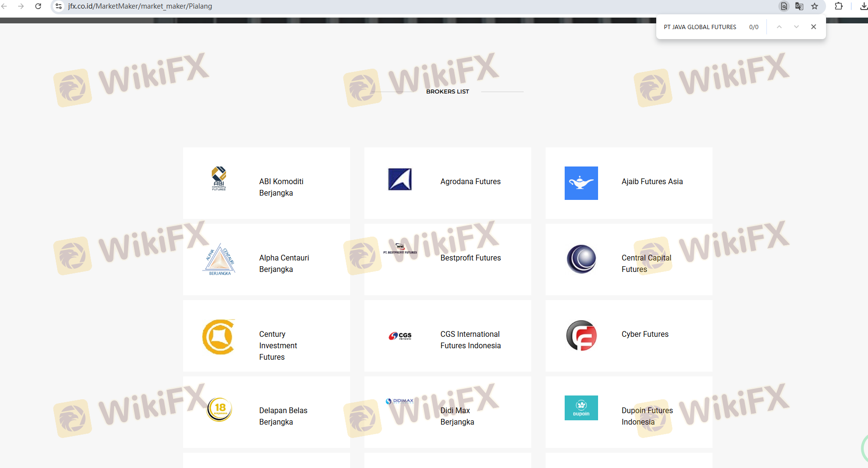Go to previous find-in-page match
Screen dimensions: 868x468
(779, 27)
